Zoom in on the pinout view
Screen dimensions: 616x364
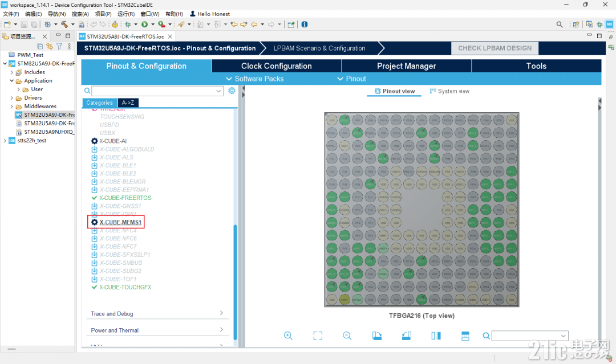tap(288, 336)
